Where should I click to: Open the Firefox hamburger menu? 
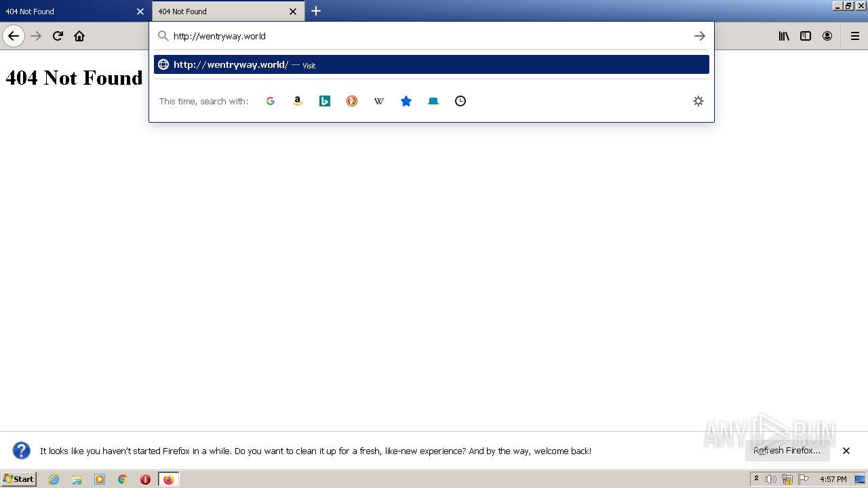pos(855,36)
